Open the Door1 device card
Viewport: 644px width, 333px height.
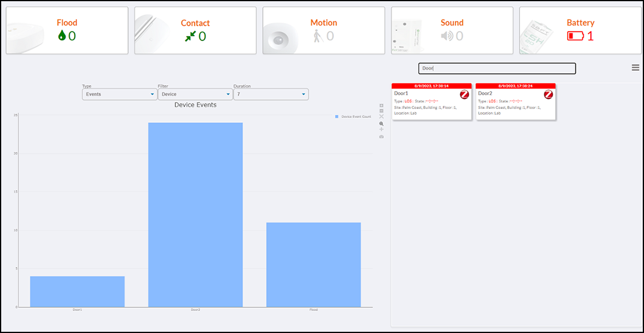point(432,102)
